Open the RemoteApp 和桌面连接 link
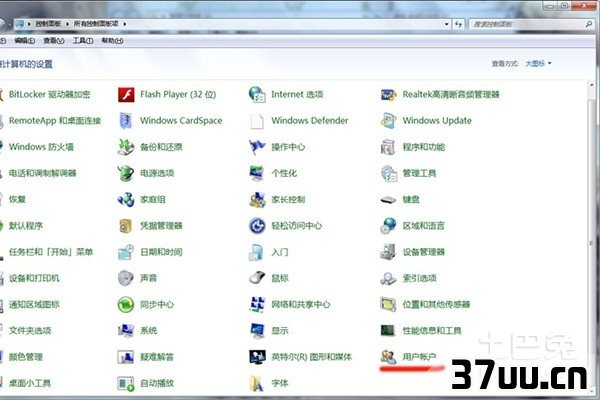 55,121
